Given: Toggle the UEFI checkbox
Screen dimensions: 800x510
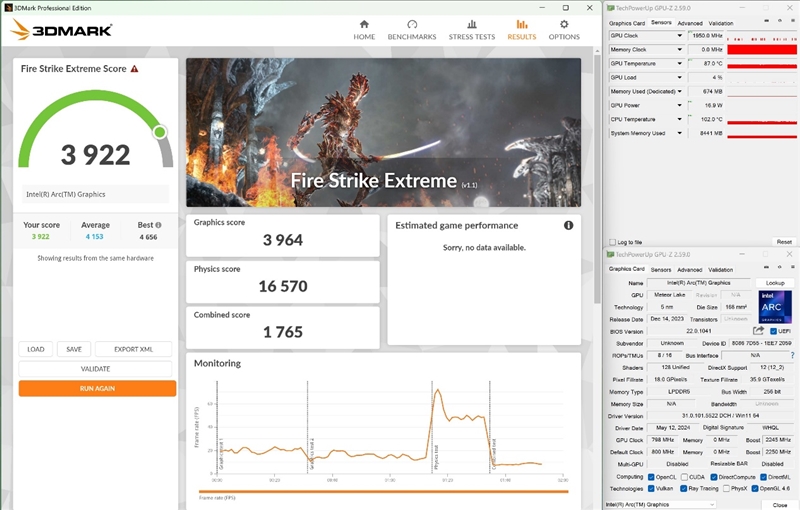Looking at the screenshot, I should (x=773, y=332).
